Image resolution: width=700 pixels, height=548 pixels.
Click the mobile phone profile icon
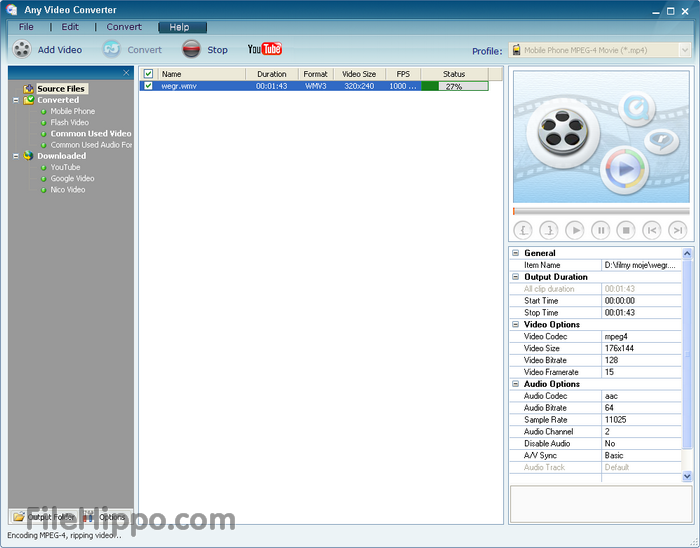[x=517, y=50]
